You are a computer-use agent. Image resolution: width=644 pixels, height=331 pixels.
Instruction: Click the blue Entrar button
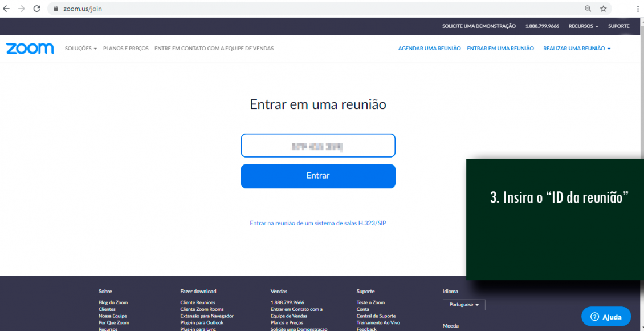coord(318,176)
